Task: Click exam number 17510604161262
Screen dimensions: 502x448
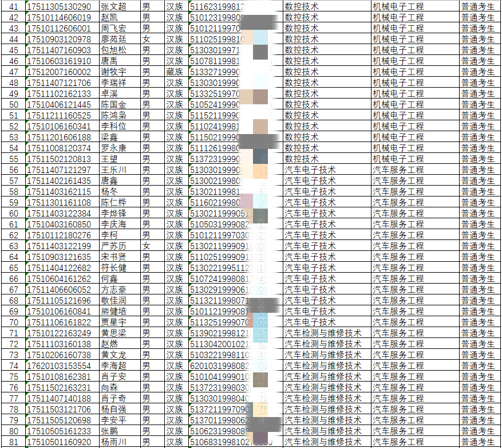Action: tap(59, 278)
